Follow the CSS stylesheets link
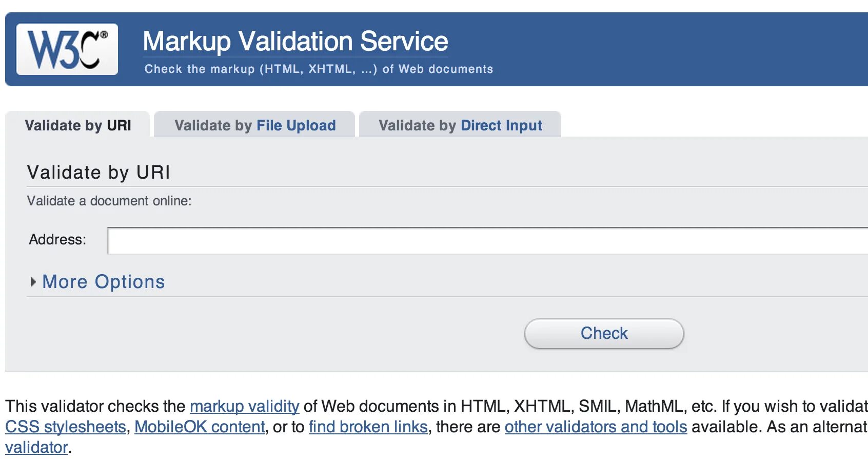Image resolution: width=868 pixels, height=459 pixels. point(66,427)
